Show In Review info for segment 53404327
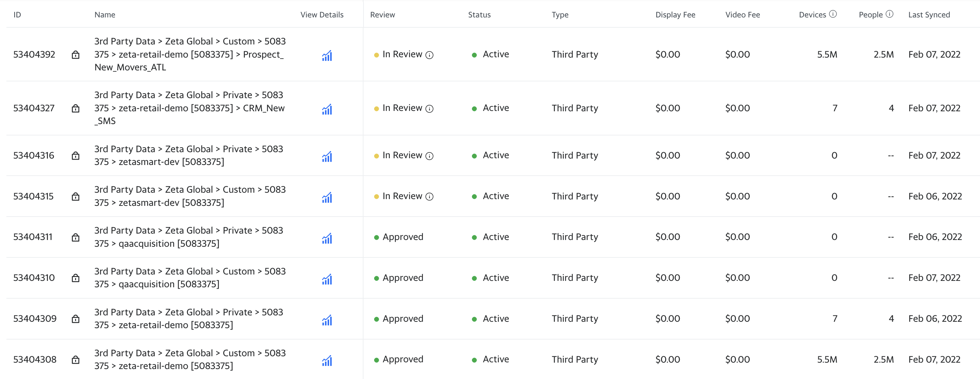The height and width of the screenshot is (379, 980). 429,109
